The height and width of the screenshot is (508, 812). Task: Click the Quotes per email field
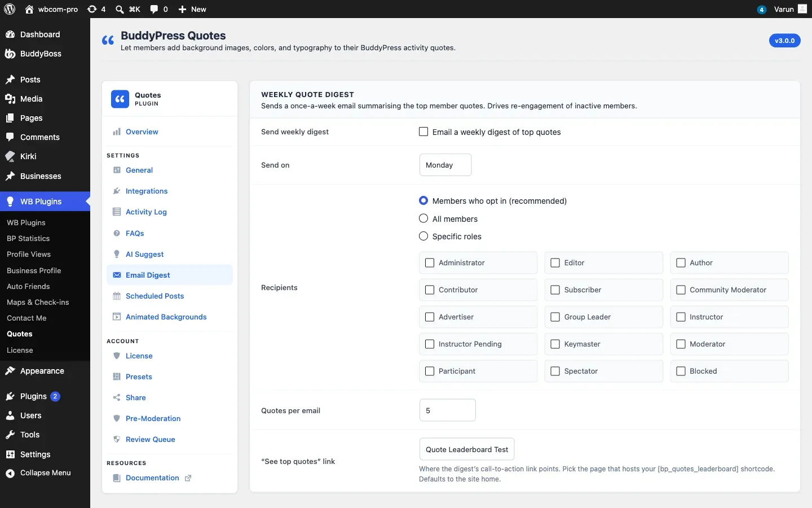click(x=448, y=410)
